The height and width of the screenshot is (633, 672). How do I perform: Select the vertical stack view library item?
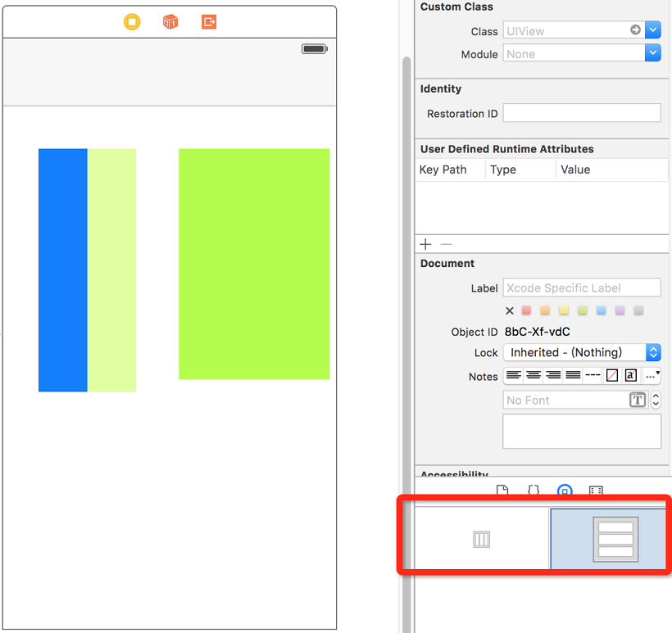(615, 539)
